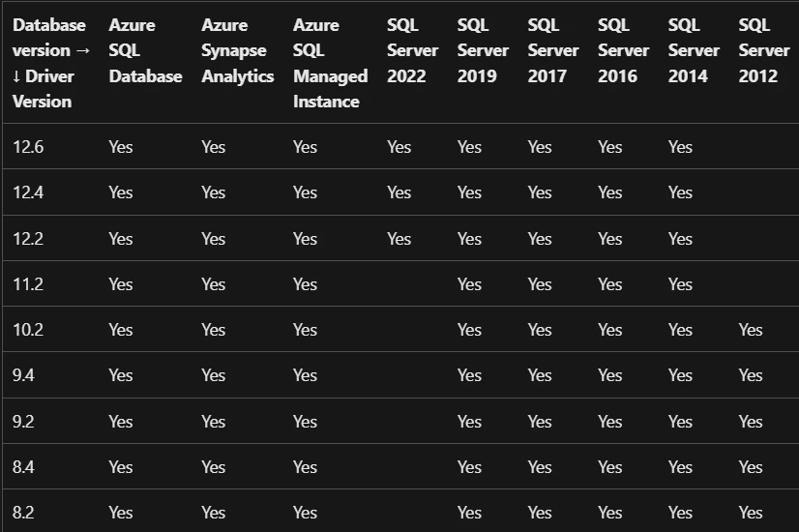Screen dimensions: 799x532
Task: Click the Azure SQL Managed Instance header
Action: click(x=330, y=63)
